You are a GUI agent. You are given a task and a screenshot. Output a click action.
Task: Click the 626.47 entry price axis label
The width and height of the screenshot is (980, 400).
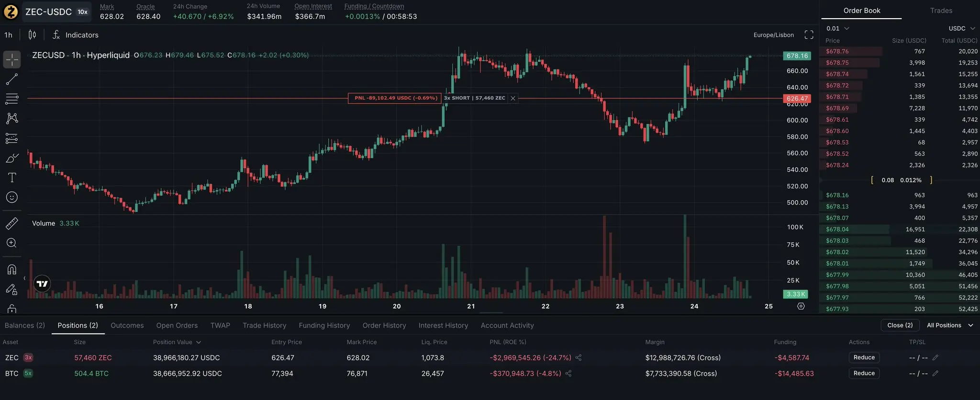(x=797, y=98)
